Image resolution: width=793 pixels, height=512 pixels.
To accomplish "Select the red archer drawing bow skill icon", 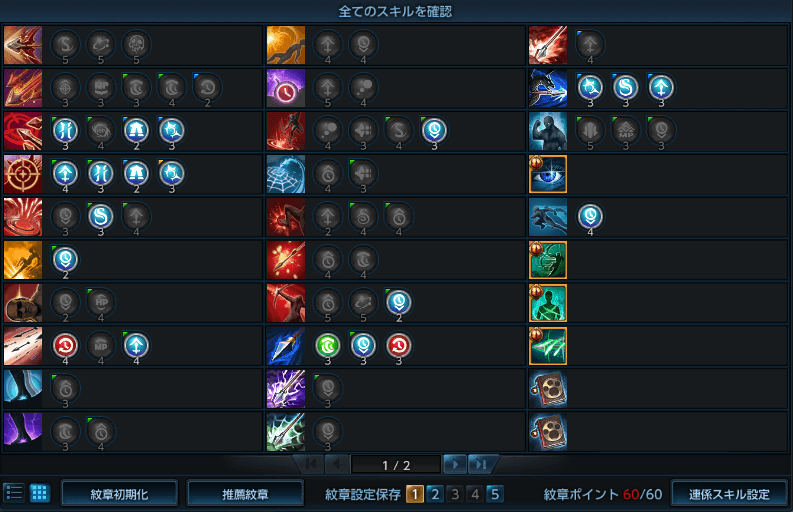I will coord(286,303).
